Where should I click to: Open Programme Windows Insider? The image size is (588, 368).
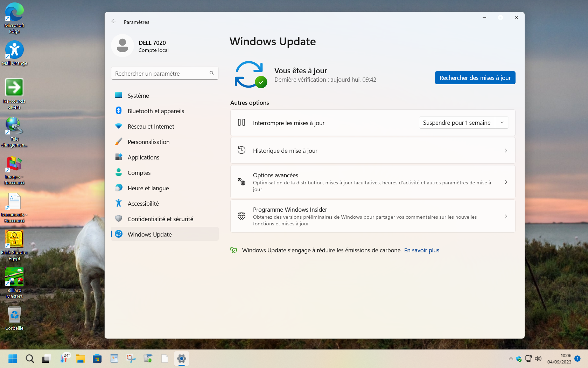373,216
